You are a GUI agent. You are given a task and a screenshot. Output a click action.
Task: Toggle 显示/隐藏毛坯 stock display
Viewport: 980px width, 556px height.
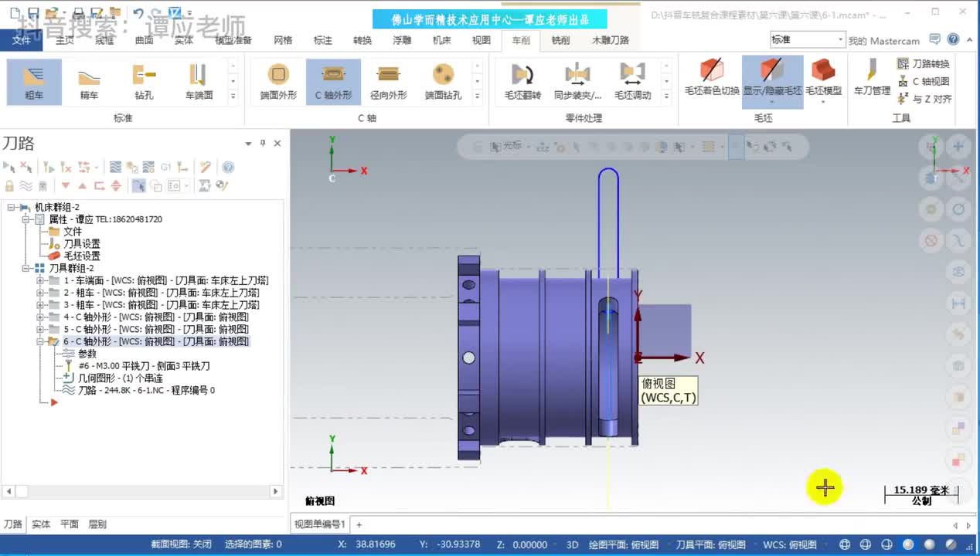pyautogui.click(x=773, y=80)
